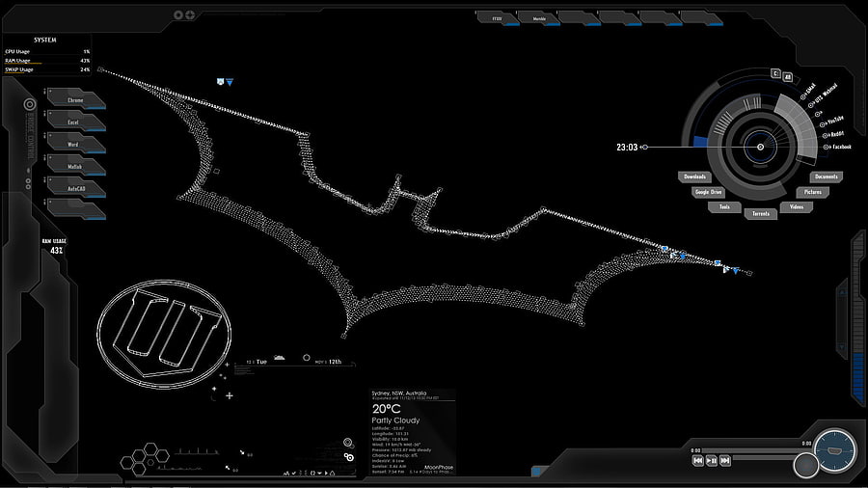Click the blue vertical level meter at right edge

[x=858, y=378]
